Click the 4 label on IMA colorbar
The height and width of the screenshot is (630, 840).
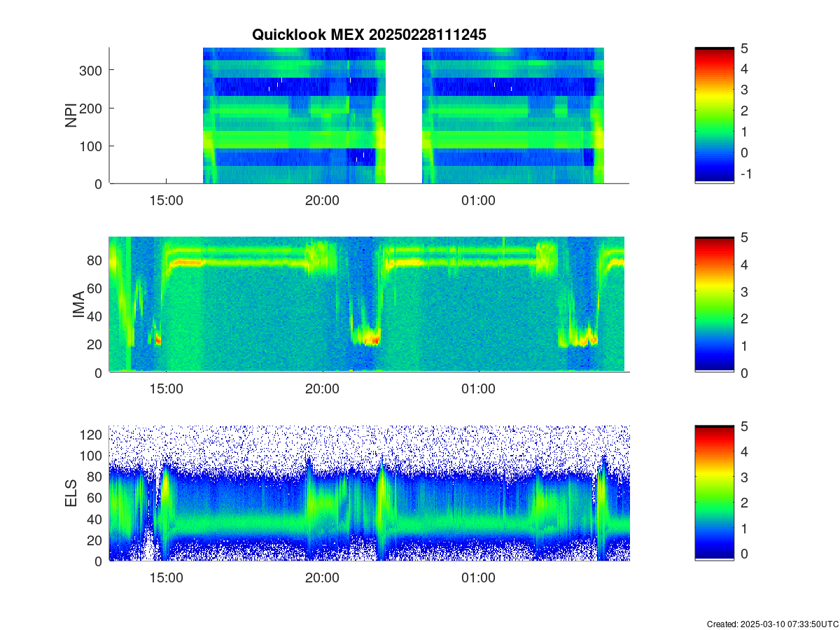pyautogui.click(x=745, y=265)
